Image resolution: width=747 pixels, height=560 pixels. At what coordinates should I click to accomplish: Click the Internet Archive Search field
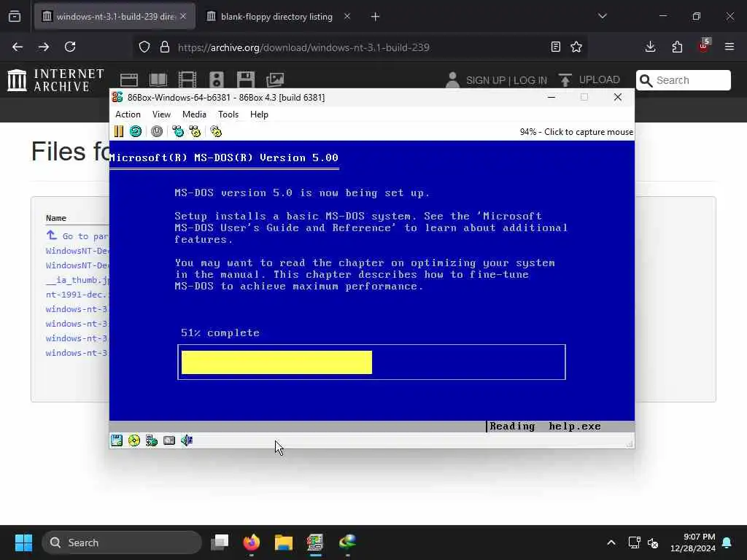click(x=683, y=80)
